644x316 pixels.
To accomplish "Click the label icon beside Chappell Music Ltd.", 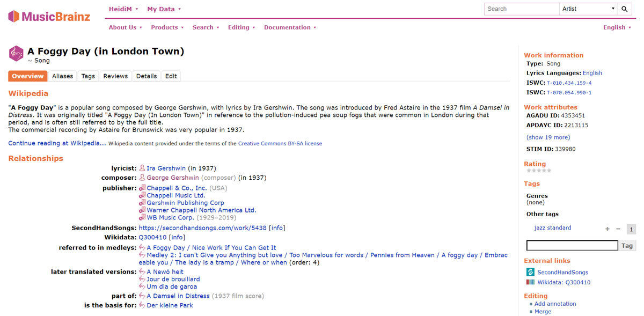I will [x=142, y=196].
